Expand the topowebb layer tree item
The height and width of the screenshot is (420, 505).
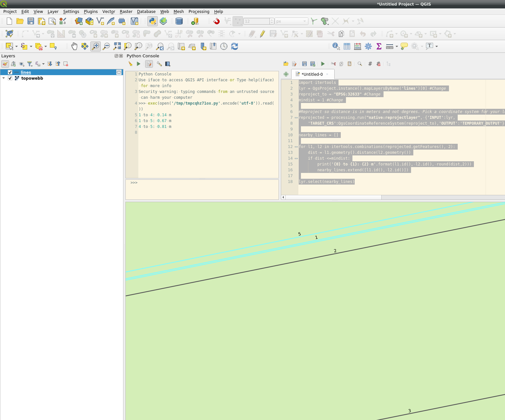4,78
